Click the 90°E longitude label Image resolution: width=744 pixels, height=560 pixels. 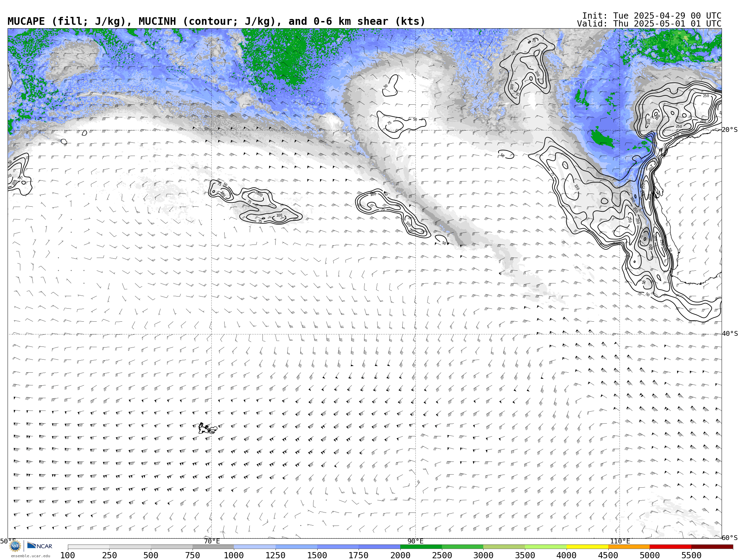pyautogui.click(x=416, y=541)
